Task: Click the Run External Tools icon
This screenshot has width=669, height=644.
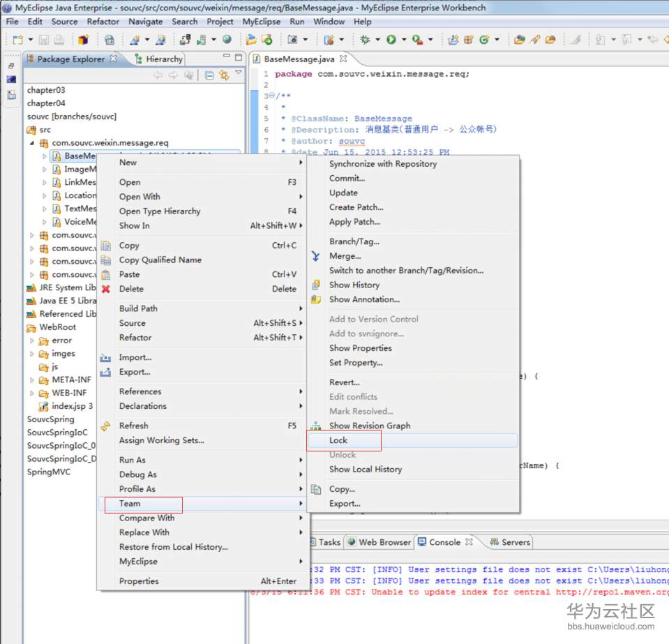Action: [417, 40]
